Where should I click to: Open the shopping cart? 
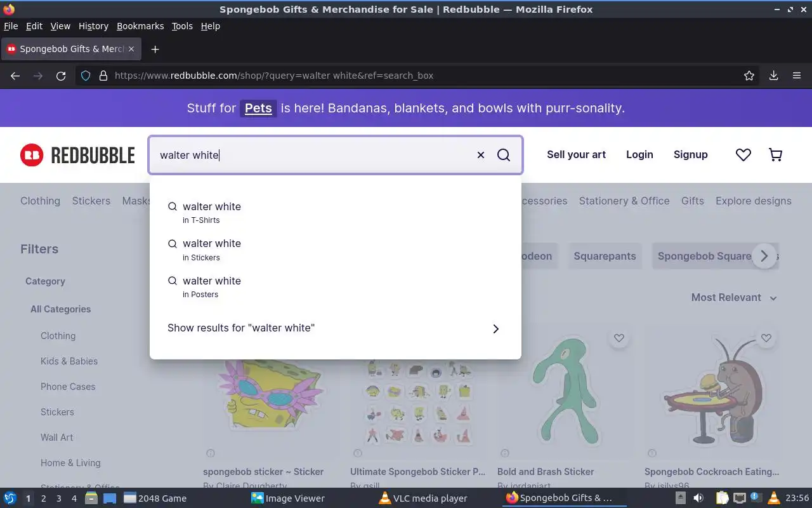pyautogui.click(x=775, y=154)
